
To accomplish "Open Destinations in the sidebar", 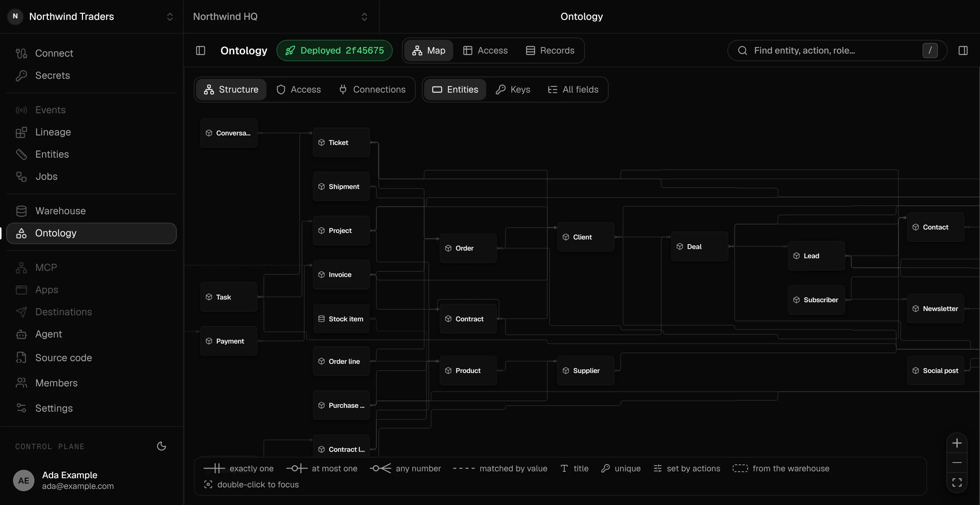I will 91,312.
